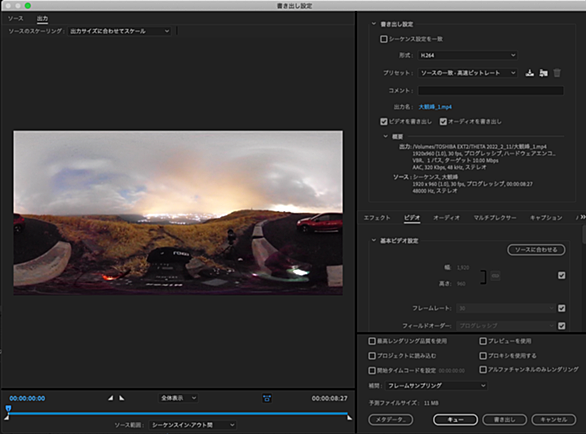
Task: Open the オーディオ tab
Action: pos(446,218)
